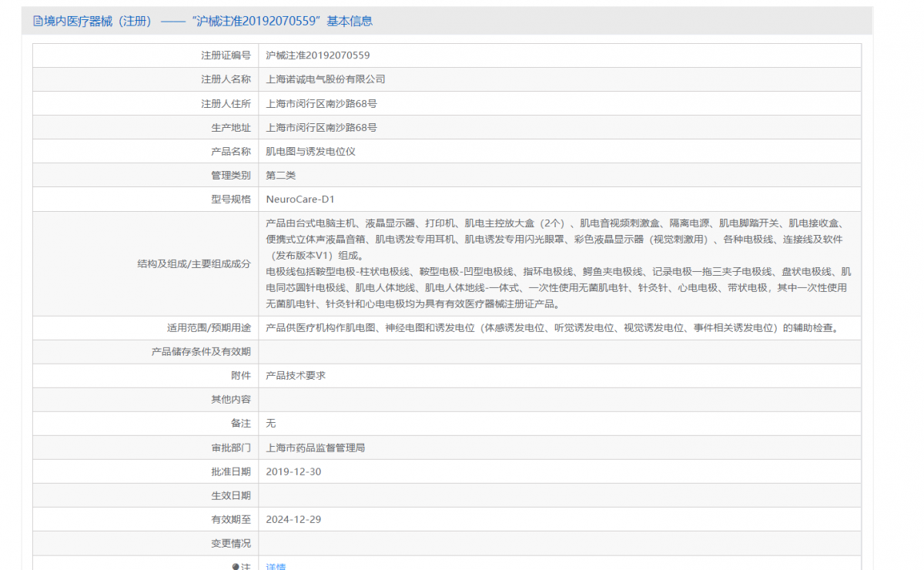Click approval date 2019-12-30
Image resolution: width=924 pixels, height=570 pixels.
[293, 471]
